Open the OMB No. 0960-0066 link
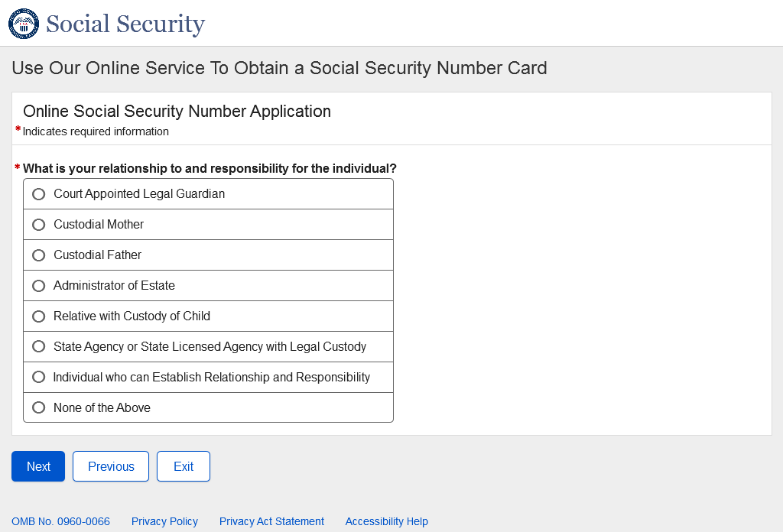Screen dimensions: 783x532 point(60,521)
